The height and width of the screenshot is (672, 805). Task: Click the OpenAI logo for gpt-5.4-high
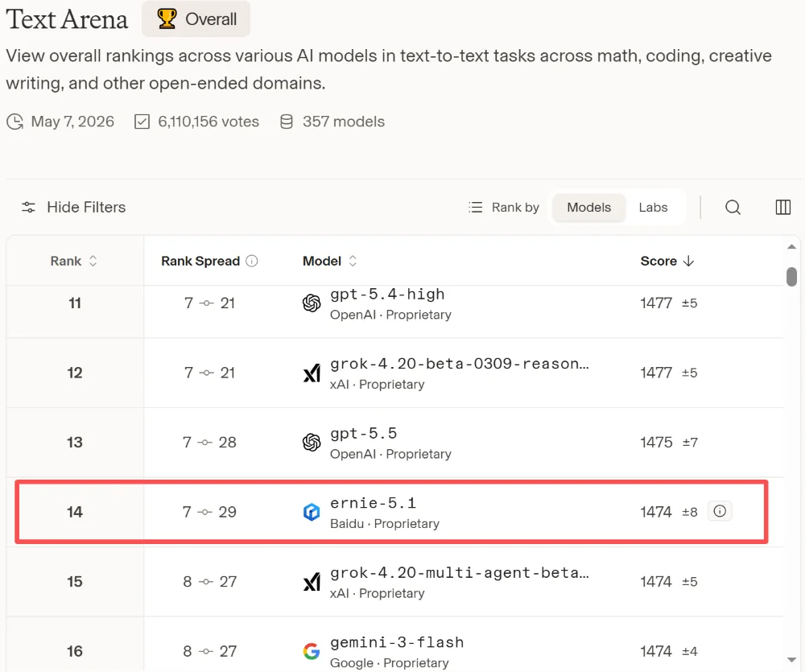312,303
